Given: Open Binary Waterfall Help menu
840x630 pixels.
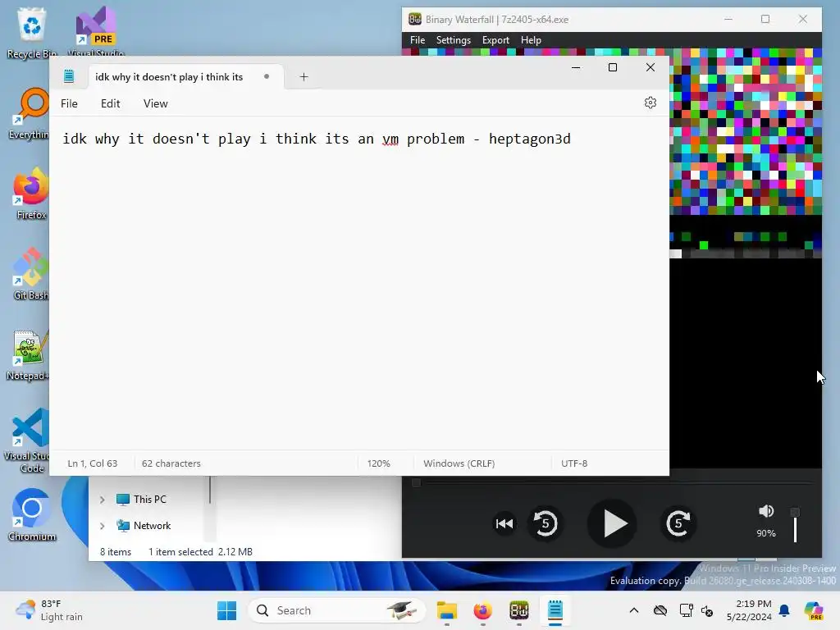Looking at the screenshot, I should [531, 40].
